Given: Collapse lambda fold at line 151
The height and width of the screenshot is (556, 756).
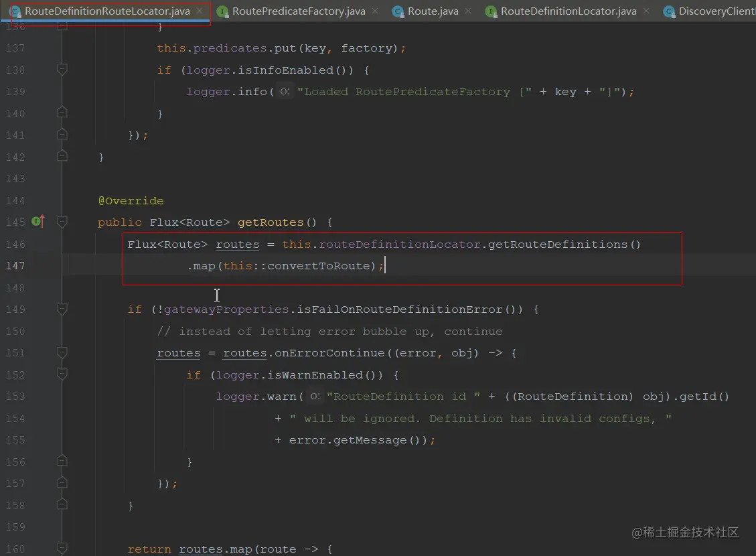Looking at the screenshot, I should pos(62,352).
